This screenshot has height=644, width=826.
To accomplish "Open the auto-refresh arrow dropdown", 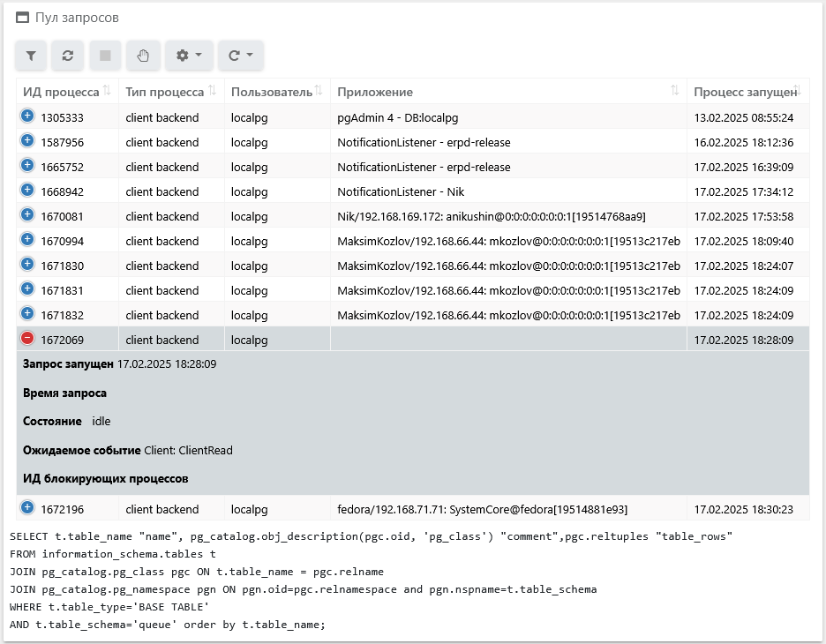I will pyautogui.click(x=240, y=56).
